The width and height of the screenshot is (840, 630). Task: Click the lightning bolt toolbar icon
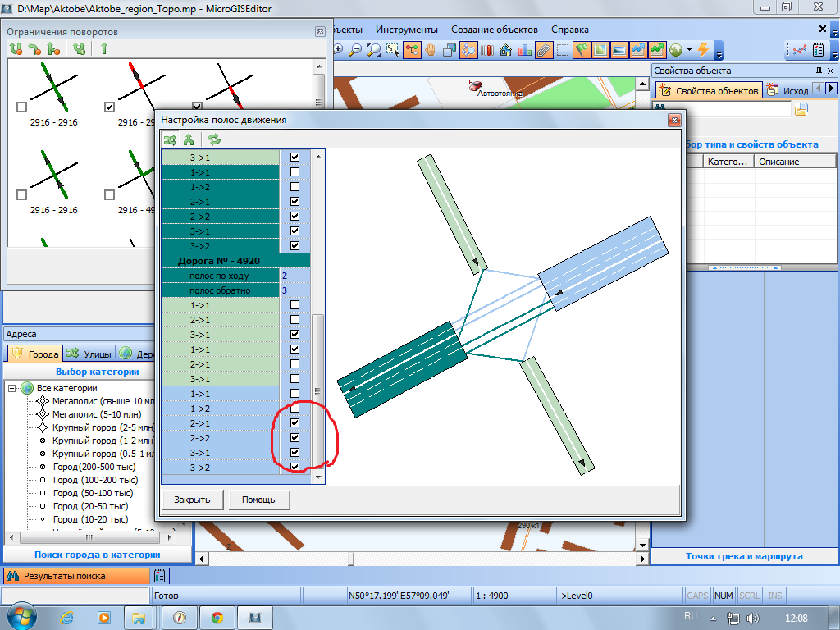tap(703, 50)
